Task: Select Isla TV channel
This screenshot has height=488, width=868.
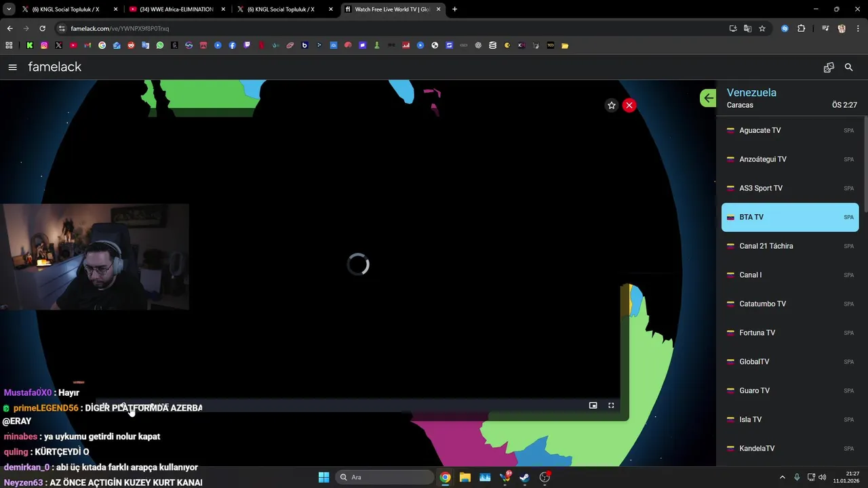Action: pos(790,420)
